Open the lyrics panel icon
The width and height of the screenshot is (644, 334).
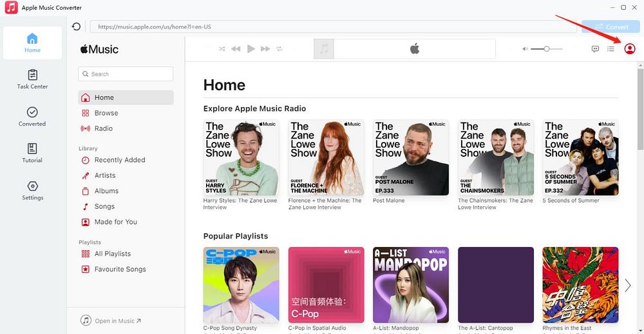tap(595, 49)
